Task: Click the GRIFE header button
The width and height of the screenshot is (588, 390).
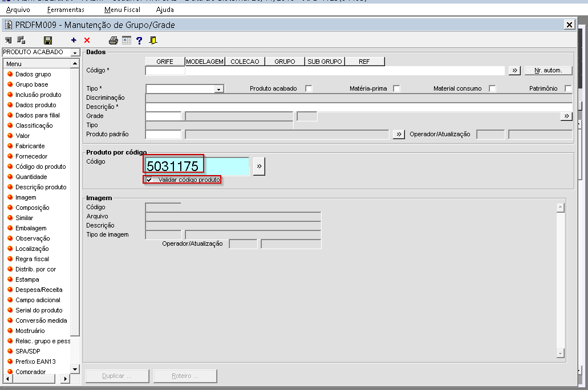Action: pyautogui.click(x=165, y=62)
